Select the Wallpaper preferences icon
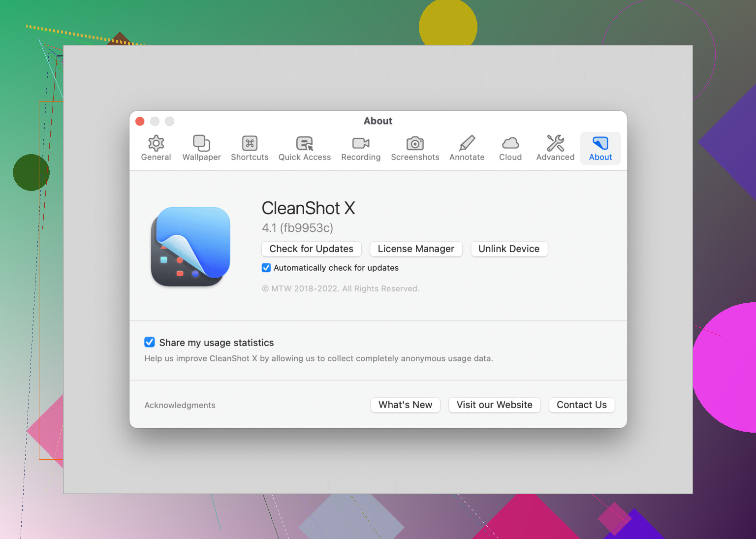The height and width of the screenshot is (539, 756). [201, 143]
